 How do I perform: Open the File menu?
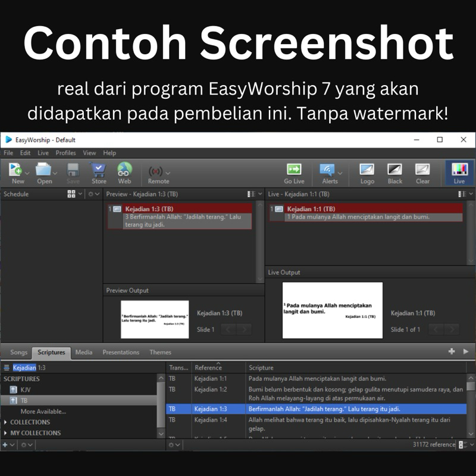coord(8,153)
